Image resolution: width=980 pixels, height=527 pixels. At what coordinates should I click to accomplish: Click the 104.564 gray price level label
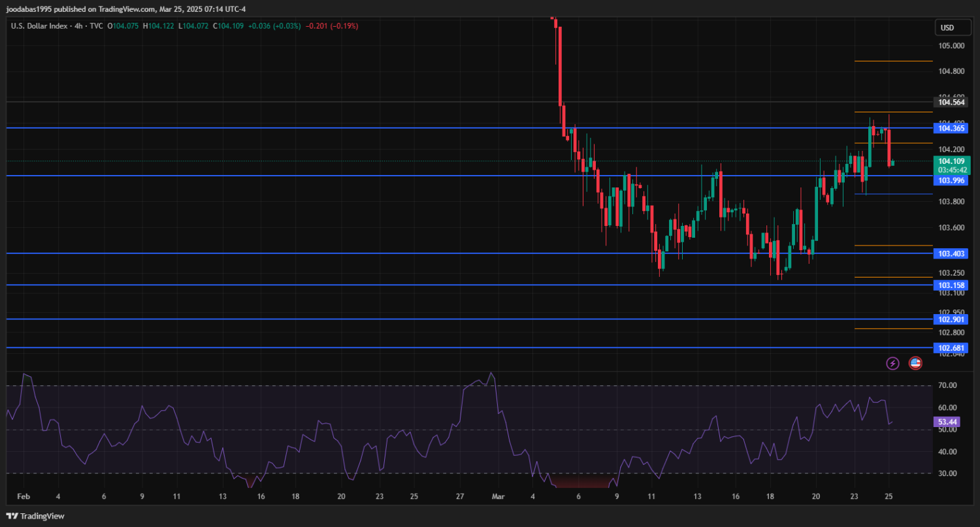[951, 102]
